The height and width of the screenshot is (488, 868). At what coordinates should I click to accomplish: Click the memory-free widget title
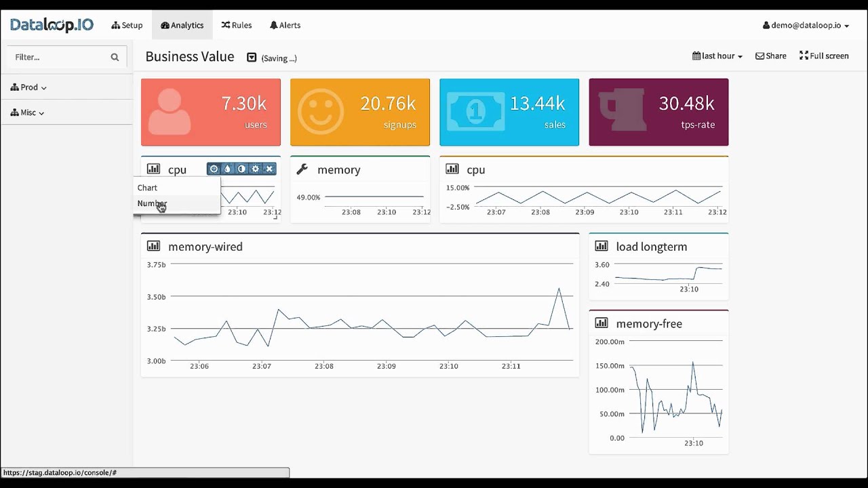(649, 324)
